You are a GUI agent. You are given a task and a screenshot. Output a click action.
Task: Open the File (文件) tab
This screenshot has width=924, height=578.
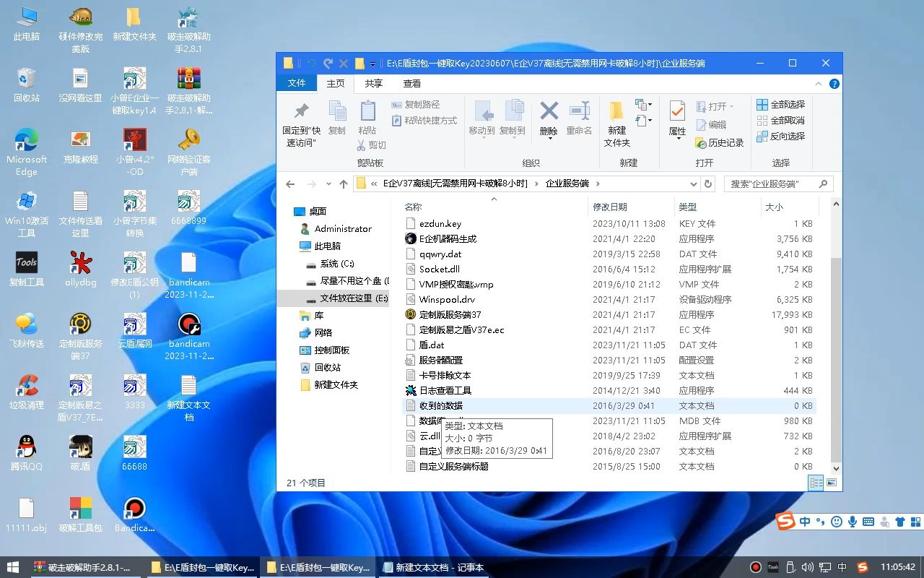297,84
